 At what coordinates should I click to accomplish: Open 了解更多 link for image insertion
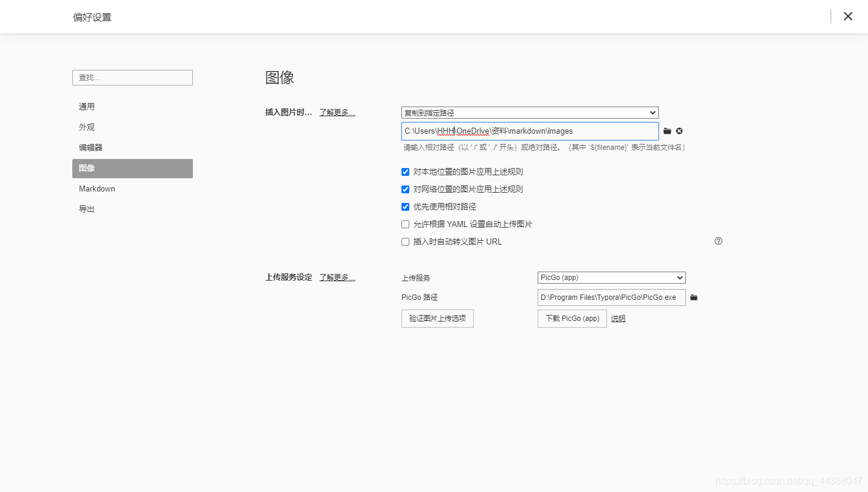click(338, 112)
